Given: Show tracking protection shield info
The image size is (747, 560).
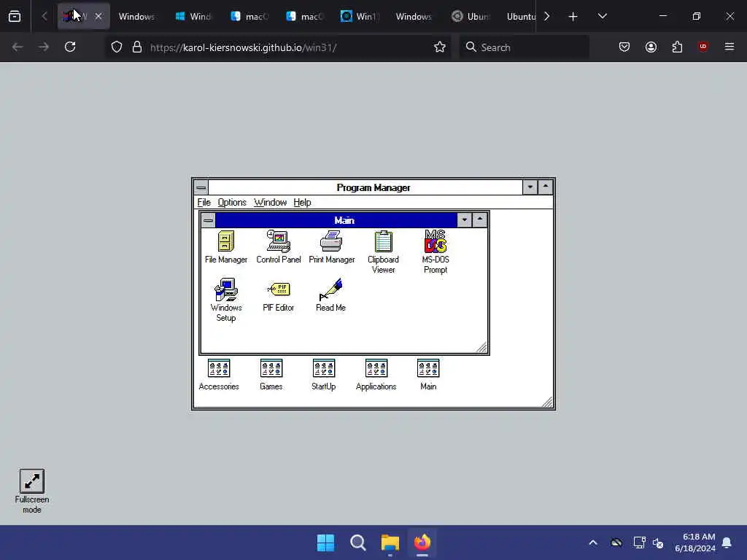Looking at the screenshot, I should 117,47.
